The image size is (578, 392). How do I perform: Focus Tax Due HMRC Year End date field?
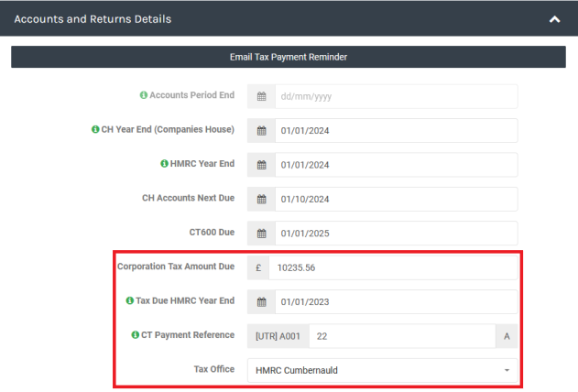coord(397,302)
